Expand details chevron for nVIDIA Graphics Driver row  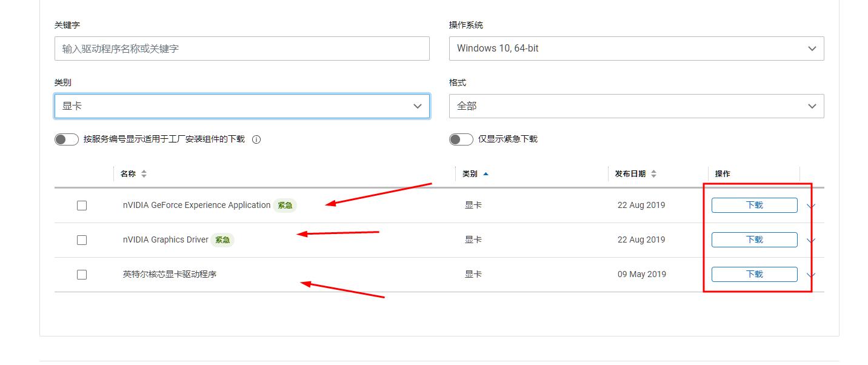[x=811, y=239]
